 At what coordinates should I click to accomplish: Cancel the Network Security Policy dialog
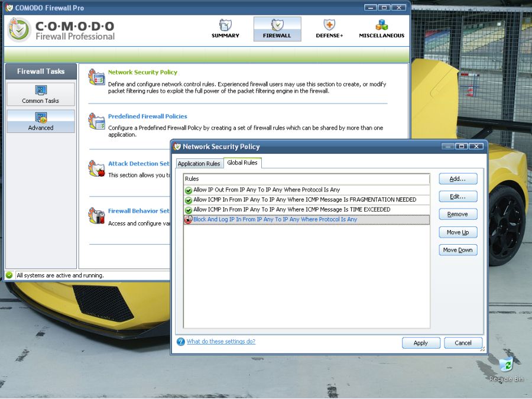point(463,343)
